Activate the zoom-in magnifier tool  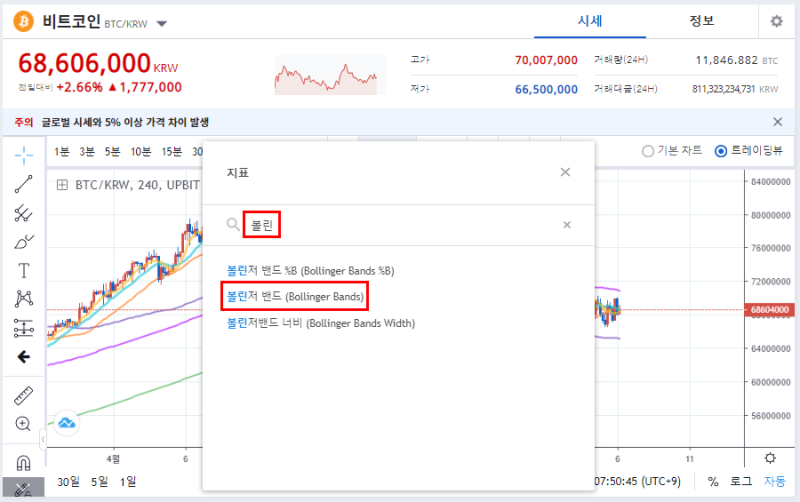(23, 423)
